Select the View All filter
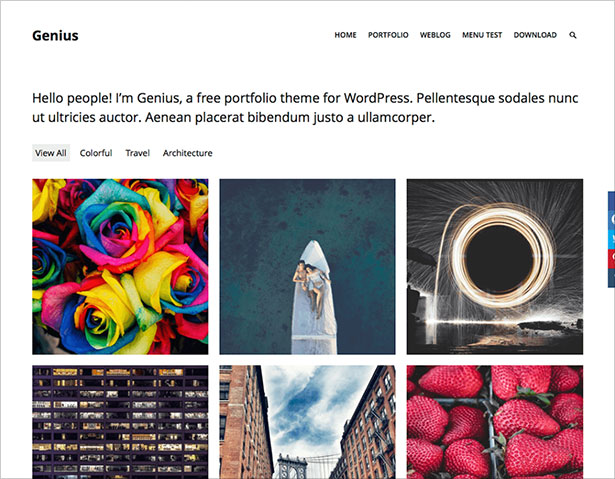Image resolution: width=615 pixels, height=479 pixels. (51, 153)
